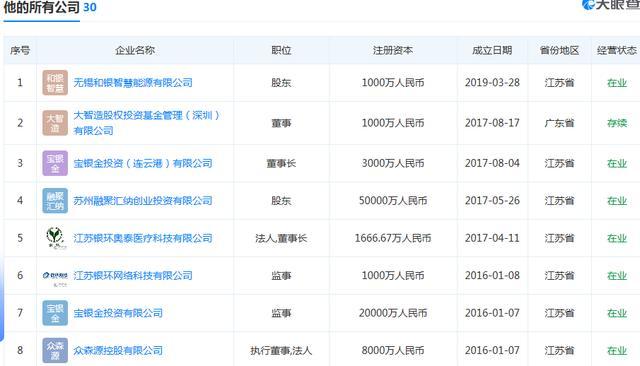The image size is (640, 366).
Task: Open 众森源控股有限公司 link
Action: 118,350
